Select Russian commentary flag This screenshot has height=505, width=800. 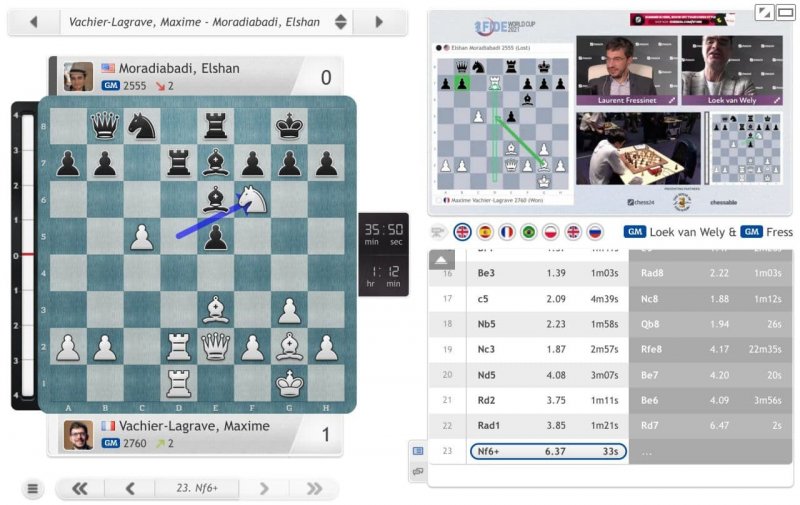[x=595, y=231]
